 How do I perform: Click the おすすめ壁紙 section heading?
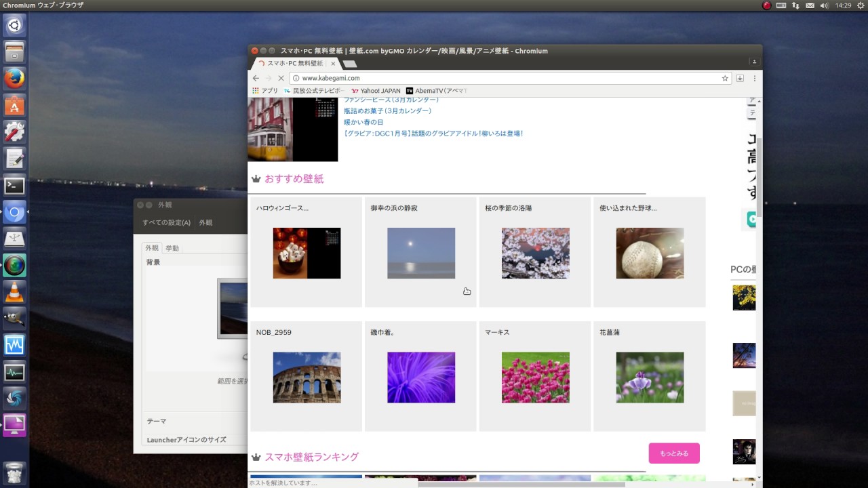click(x=294, y=179)
